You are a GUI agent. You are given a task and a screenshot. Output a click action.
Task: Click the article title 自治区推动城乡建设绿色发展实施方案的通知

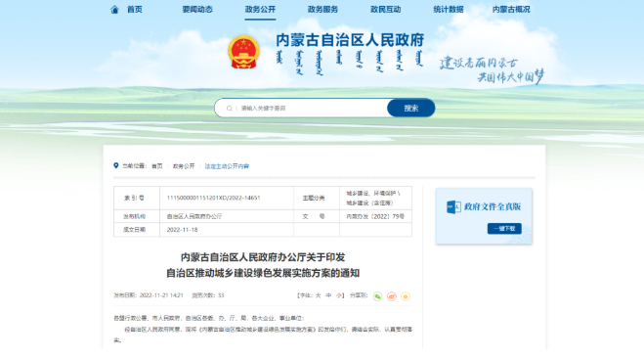263,273
